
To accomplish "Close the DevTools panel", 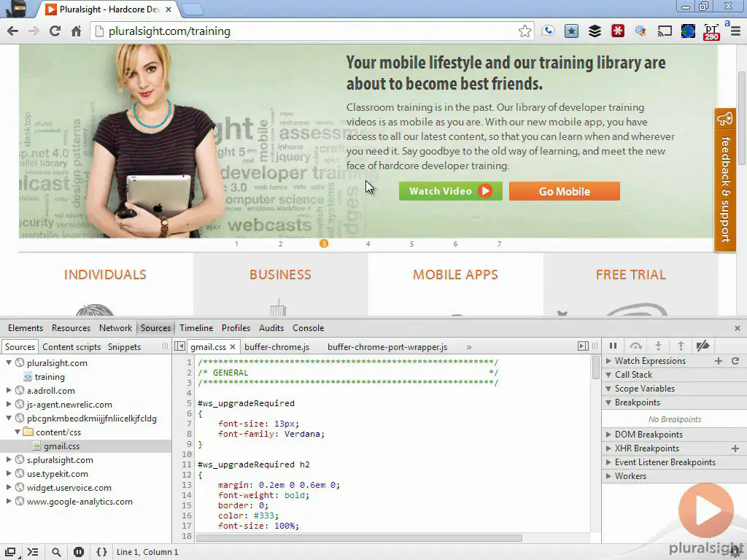I will pyautogui.click(x=737, y=328).
